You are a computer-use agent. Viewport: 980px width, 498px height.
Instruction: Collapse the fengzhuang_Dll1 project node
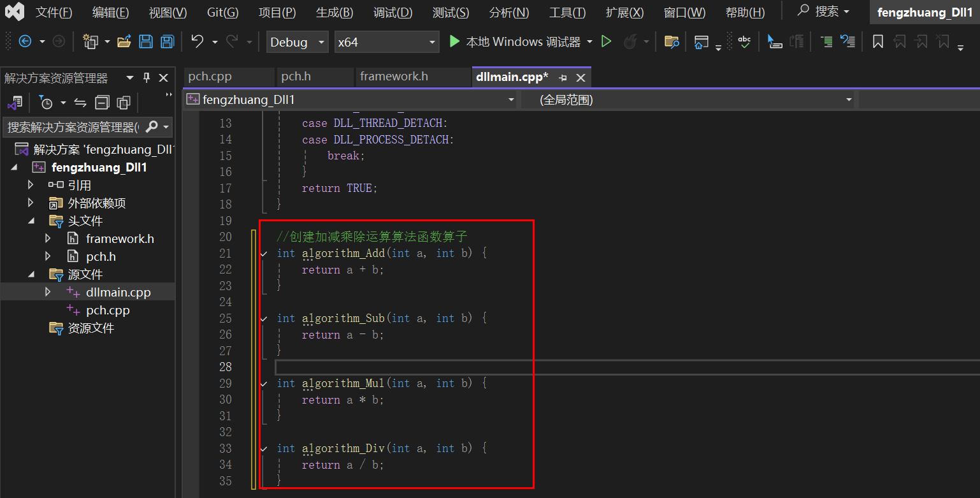tap(14, 168)
